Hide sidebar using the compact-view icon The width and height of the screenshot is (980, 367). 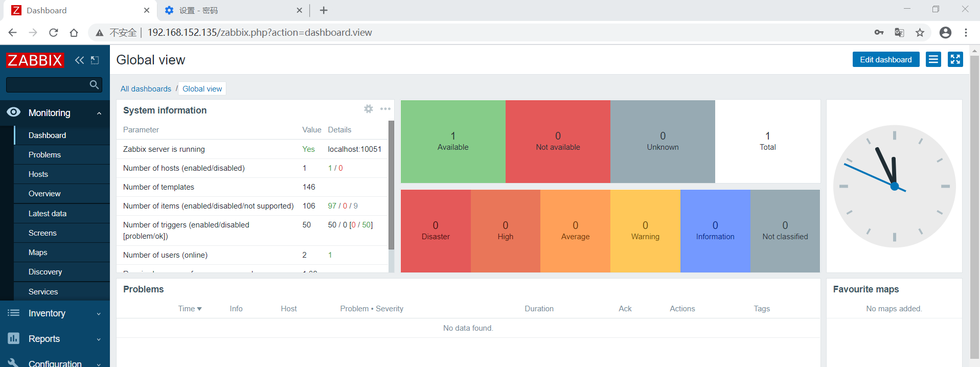[95, 60]
